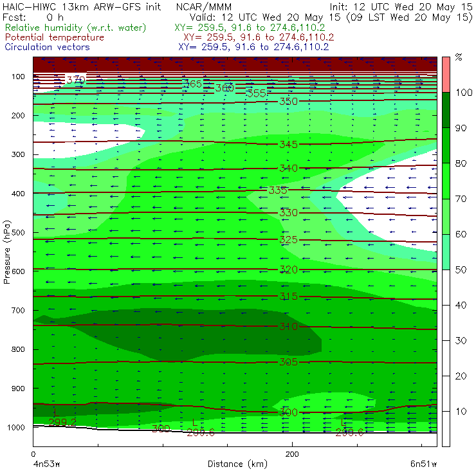The height and width of the screenshot is (476, 476).
Task: Click the '310' potential temperature contour label
Action: 288,327
